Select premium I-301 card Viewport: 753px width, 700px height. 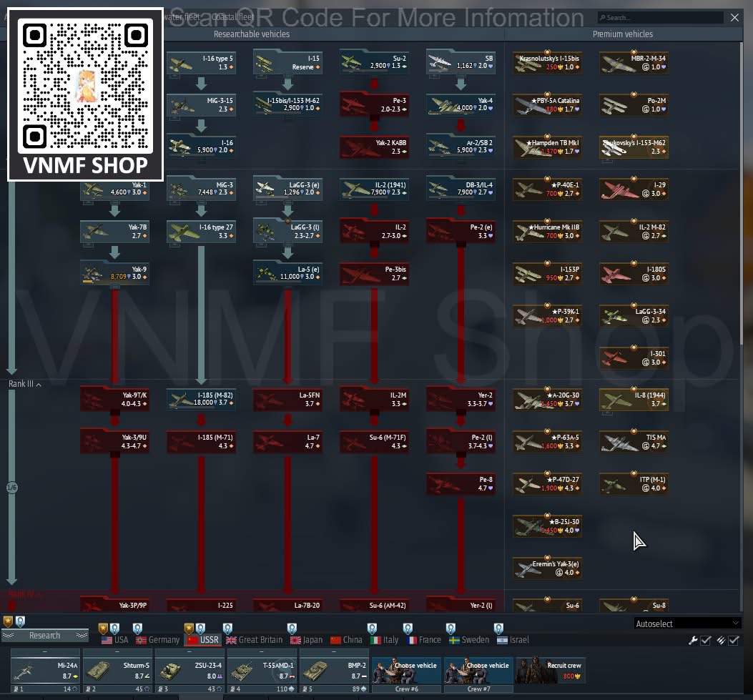[634, 358]
